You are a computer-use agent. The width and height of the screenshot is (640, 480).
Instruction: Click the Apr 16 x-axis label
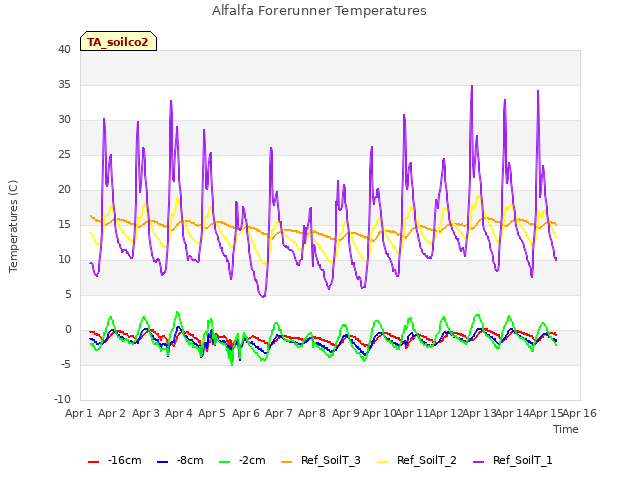coord(580,413)
